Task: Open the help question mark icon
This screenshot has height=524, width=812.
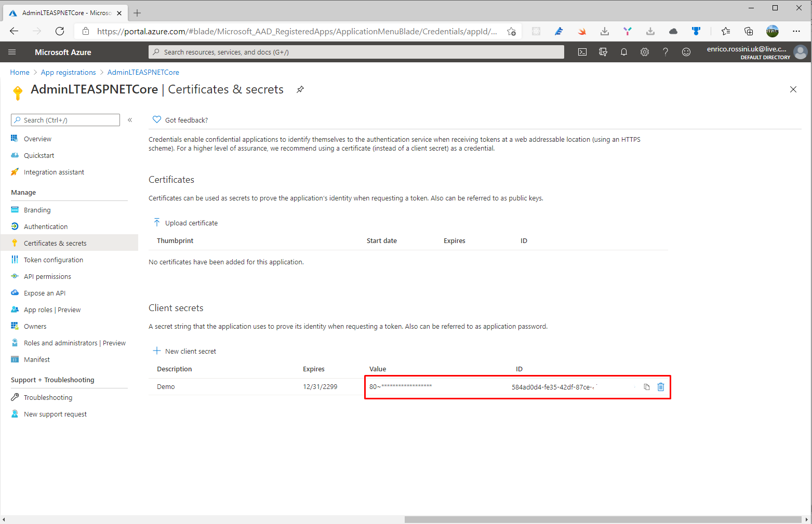Action: click(x=665, y=52)
